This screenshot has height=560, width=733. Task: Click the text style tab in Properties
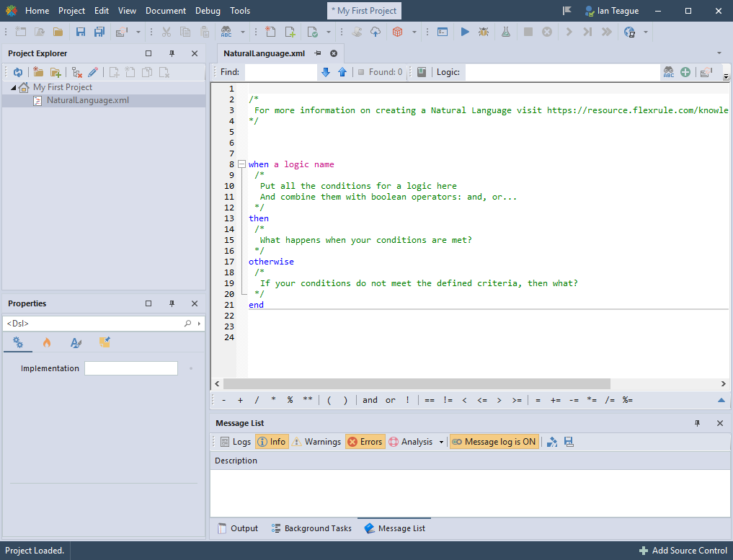pos(76,342)
